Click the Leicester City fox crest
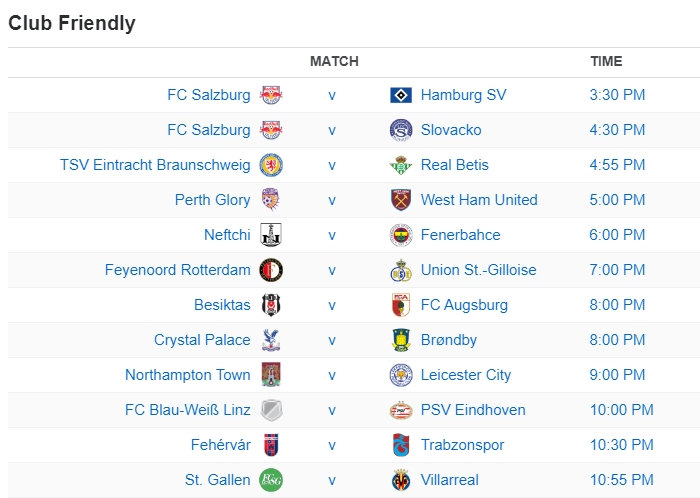 tap(401, 375)
